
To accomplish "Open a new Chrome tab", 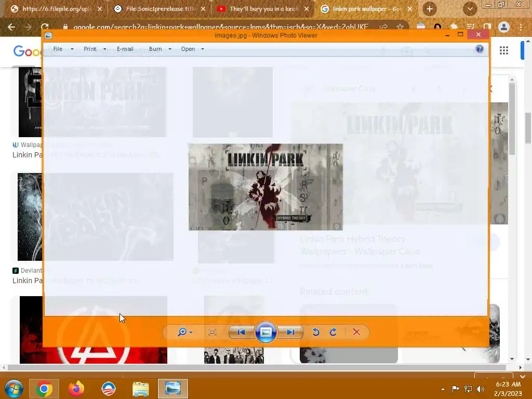I will pos(430,9).
